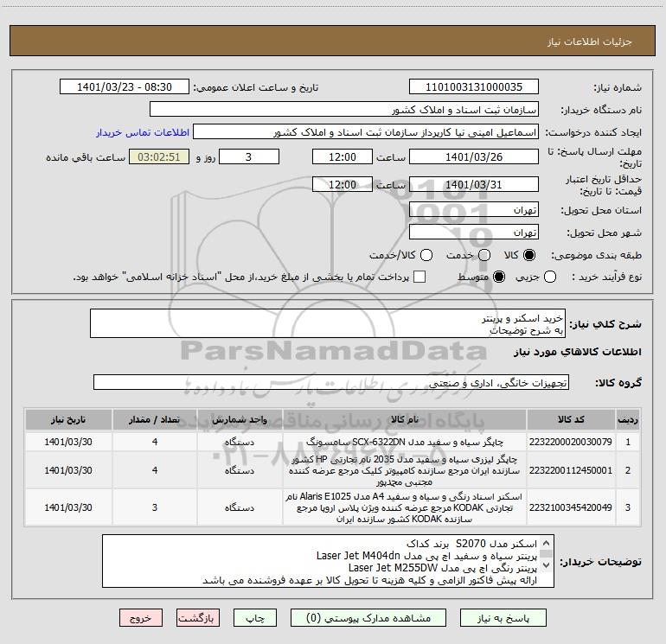Viewport: 666px width, 644px height.
Task: Click the گروه کالا field
Action: tap(331, 382)
